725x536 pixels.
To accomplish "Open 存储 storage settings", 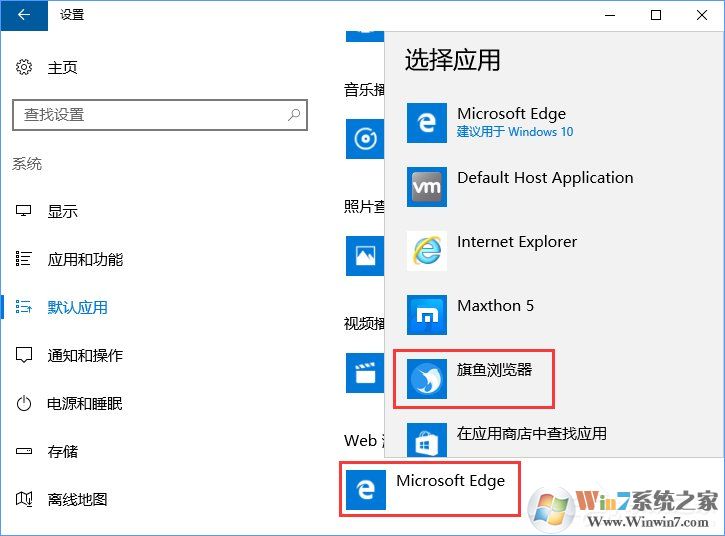I will [62, 452].
